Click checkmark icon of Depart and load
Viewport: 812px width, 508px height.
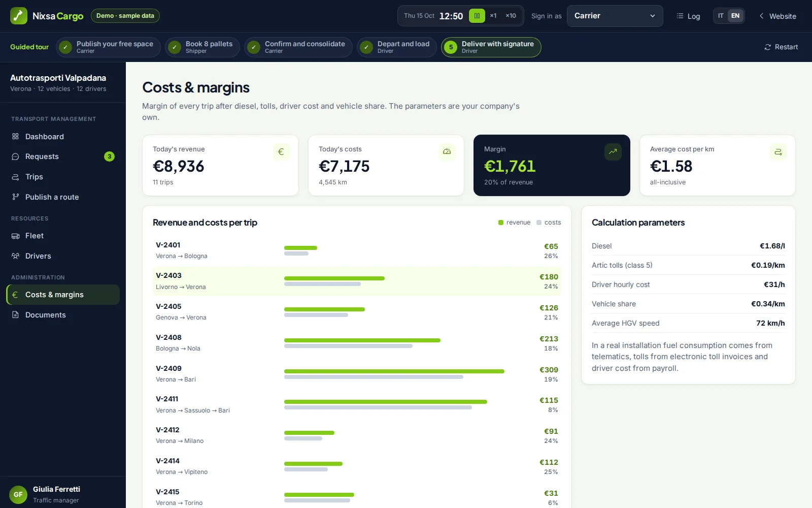[366, 47]
